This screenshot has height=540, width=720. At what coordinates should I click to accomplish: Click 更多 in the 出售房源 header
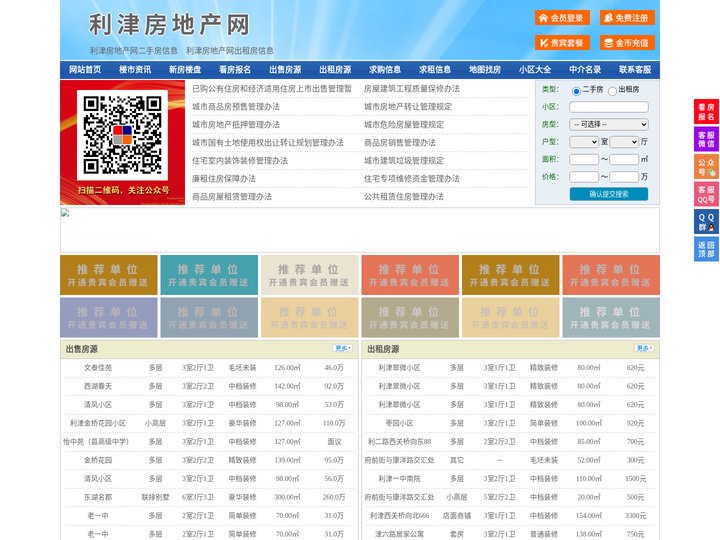coord(343,349)
